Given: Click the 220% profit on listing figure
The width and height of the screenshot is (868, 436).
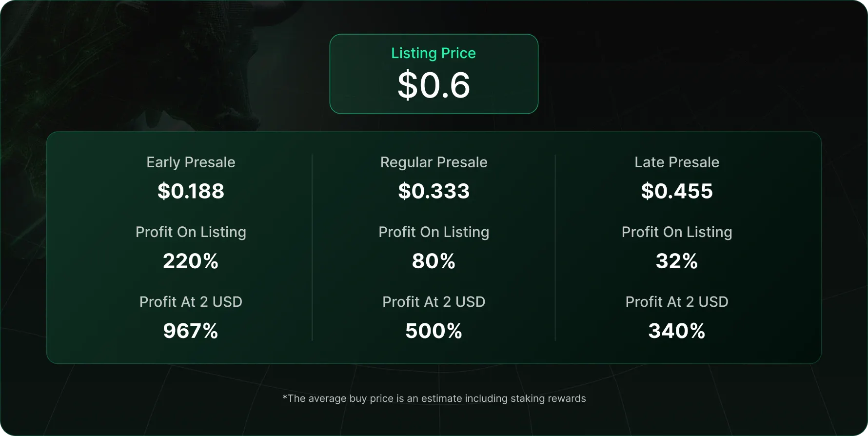Looking at the screenshot, I should 191,261.
